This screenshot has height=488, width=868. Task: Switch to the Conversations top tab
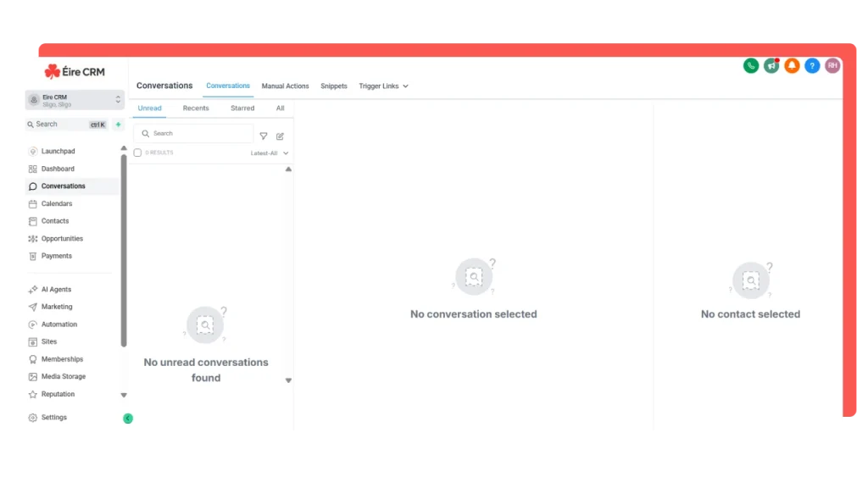point(228,86)
